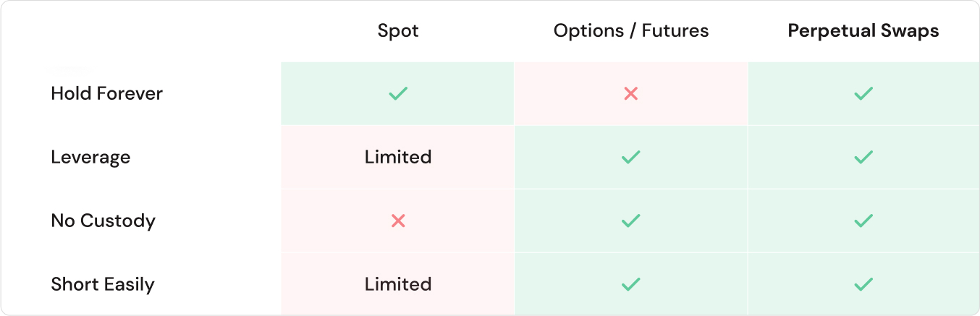The height and width of the screenshot is (316, 980).
Task: Click the checkmark for Perpetual Swaps Leverage
Action: coord(863,157)
